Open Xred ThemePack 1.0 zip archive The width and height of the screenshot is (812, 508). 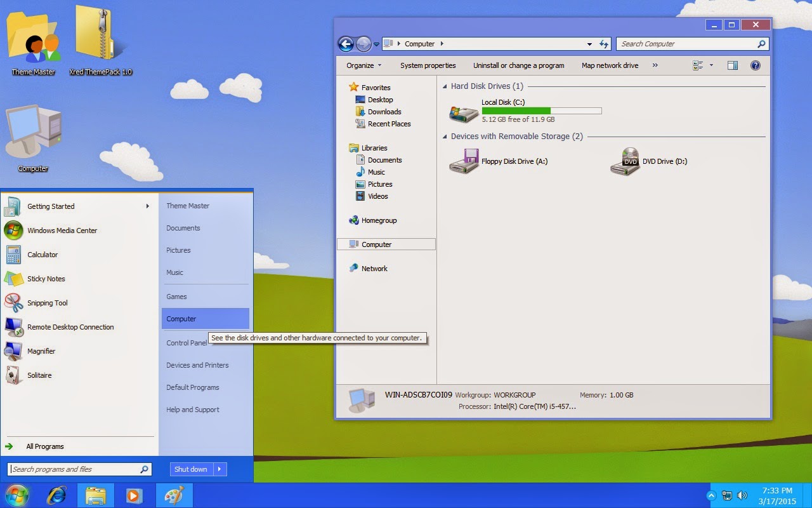(x=101, y=41)
